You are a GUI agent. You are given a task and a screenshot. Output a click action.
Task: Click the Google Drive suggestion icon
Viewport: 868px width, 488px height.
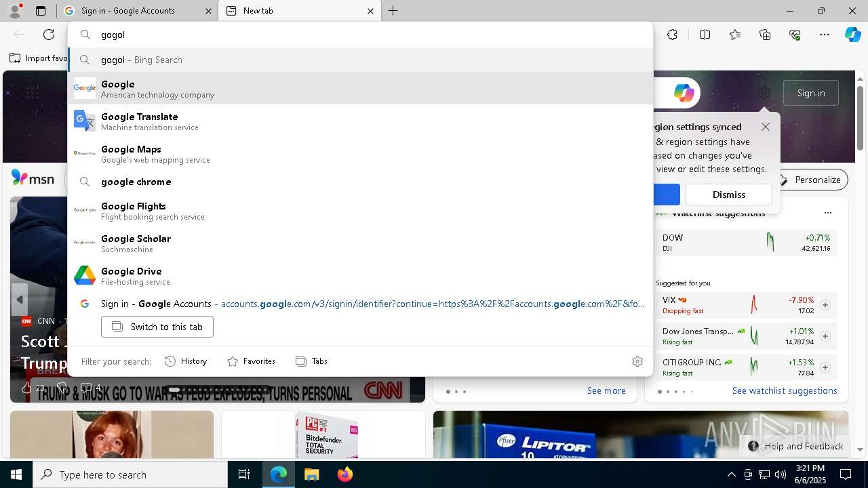(x=85, y=276)
